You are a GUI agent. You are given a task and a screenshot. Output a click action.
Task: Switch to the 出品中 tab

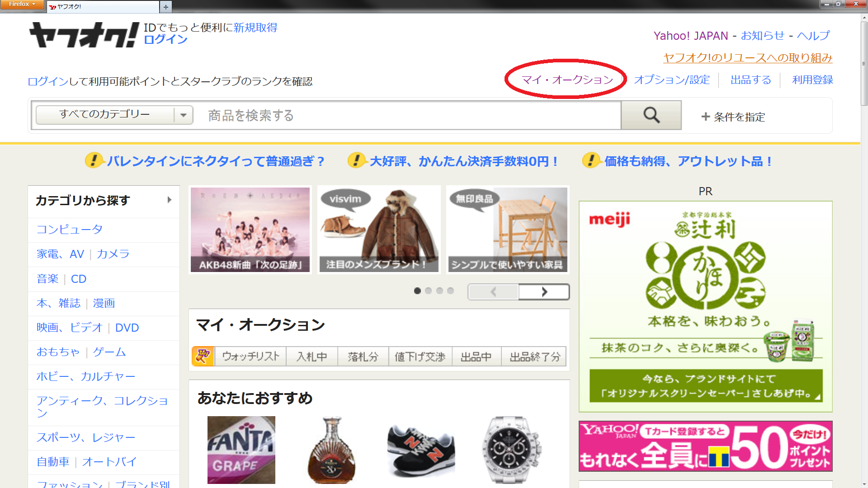[x=476, y=357]
